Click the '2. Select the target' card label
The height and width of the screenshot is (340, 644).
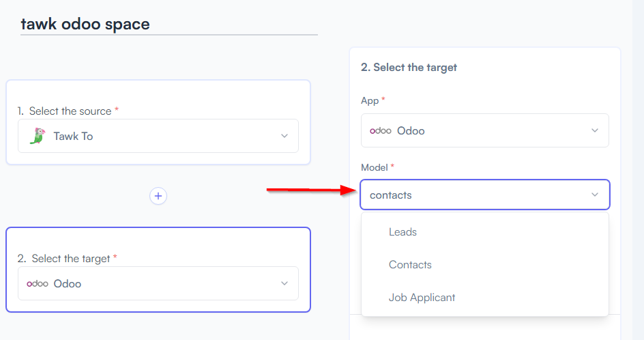coord(67,259)
